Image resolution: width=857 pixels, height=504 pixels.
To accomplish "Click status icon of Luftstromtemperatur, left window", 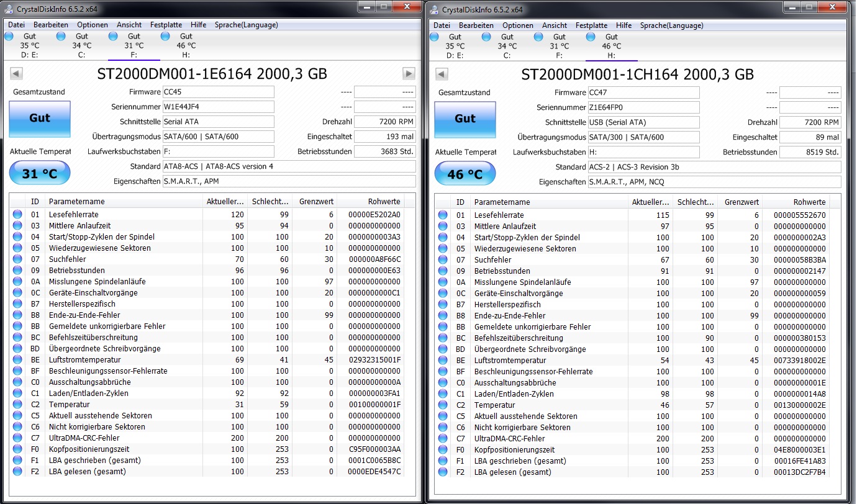I will click(17, 359).
